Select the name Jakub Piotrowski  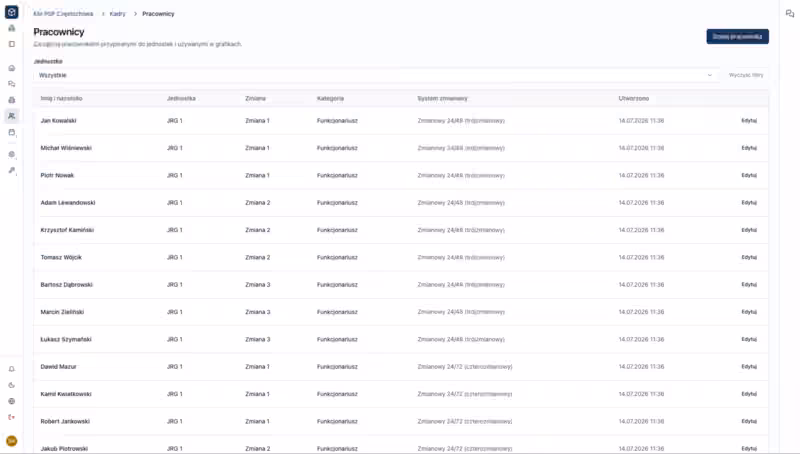64,449
